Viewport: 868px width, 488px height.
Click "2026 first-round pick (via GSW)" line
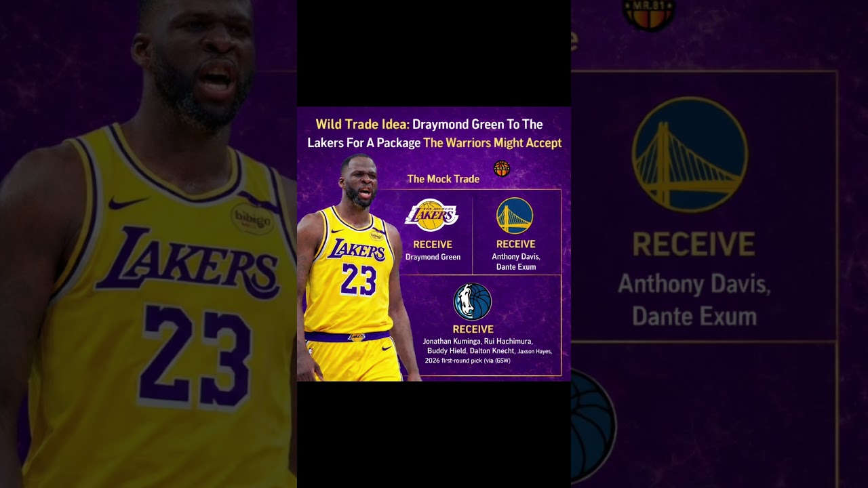(x=468, y=361)
